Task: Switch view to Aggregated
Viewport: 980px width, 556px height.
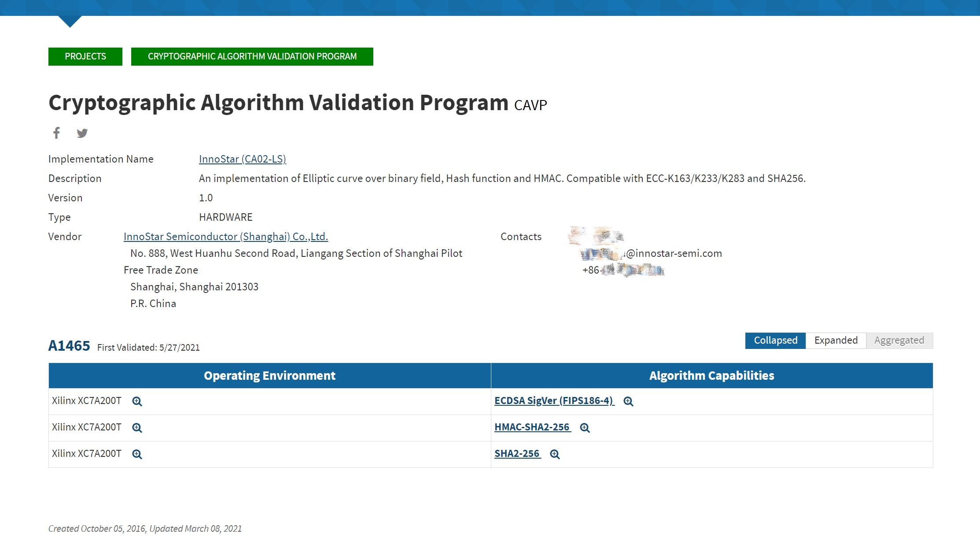Action: [899, 341]
